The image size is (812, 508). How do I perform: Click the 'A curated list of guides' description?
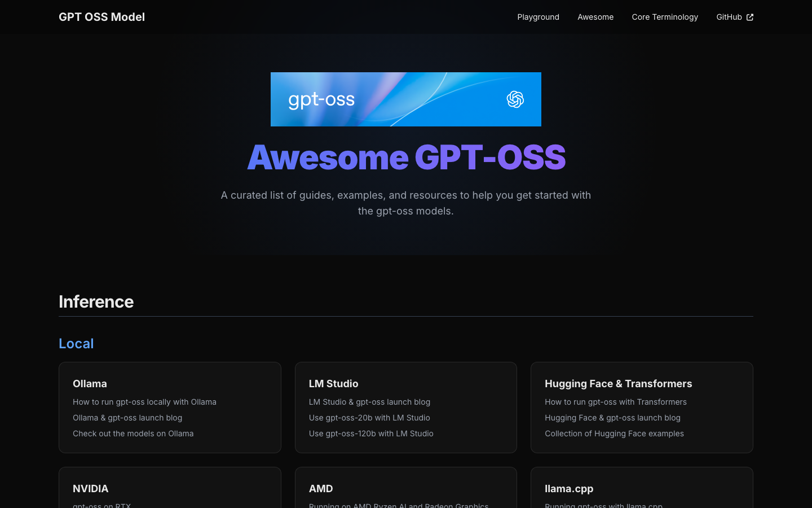pos(406,203)
